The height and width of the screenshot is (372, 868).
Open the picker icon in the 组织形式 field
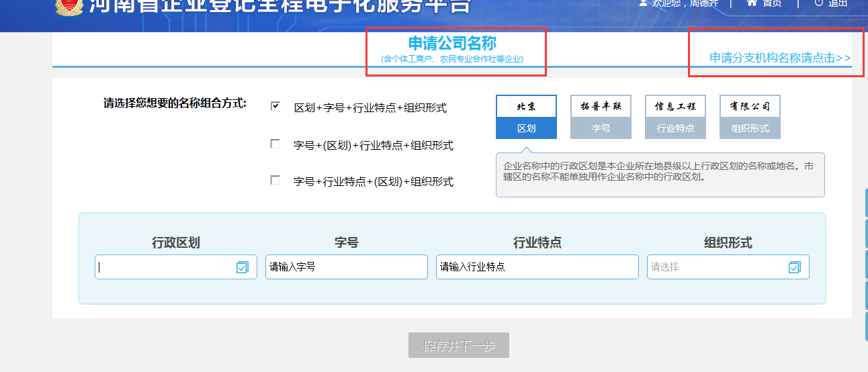tap(794, 267)
